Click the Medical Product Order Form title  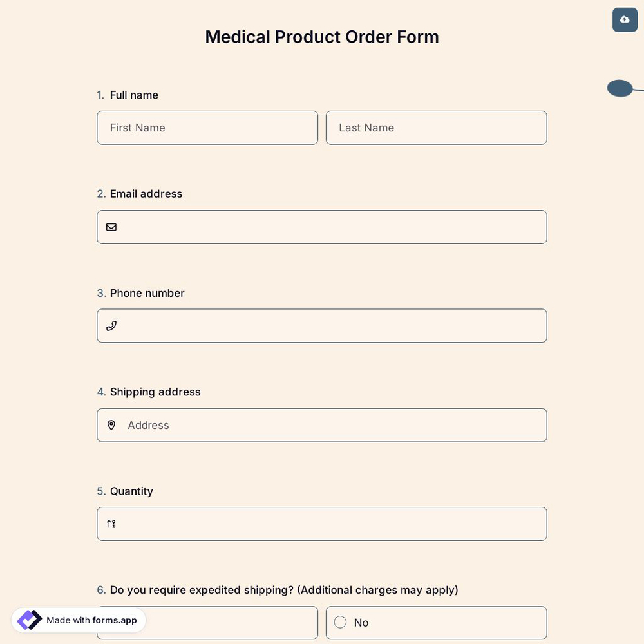322,36
